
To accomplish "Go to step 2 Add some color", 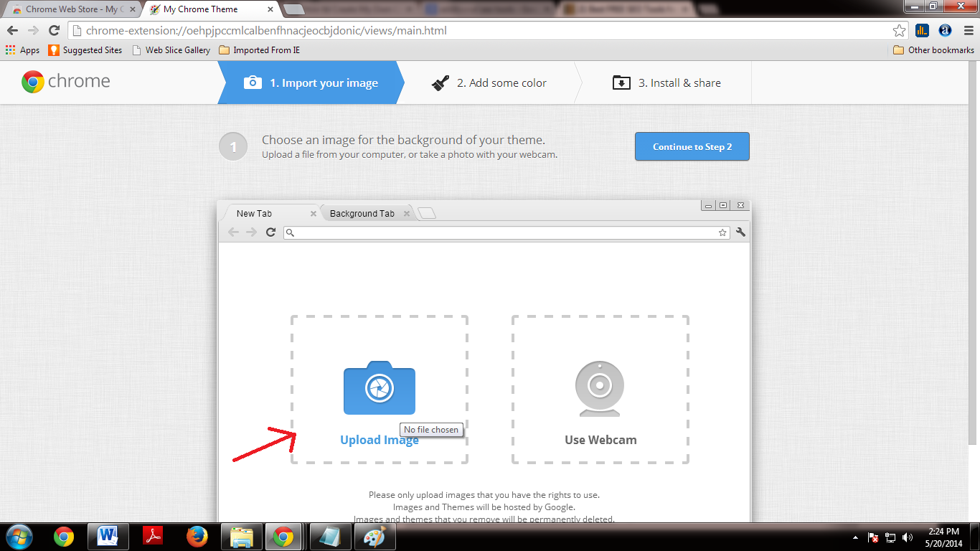I will click(x=489, y=83).
